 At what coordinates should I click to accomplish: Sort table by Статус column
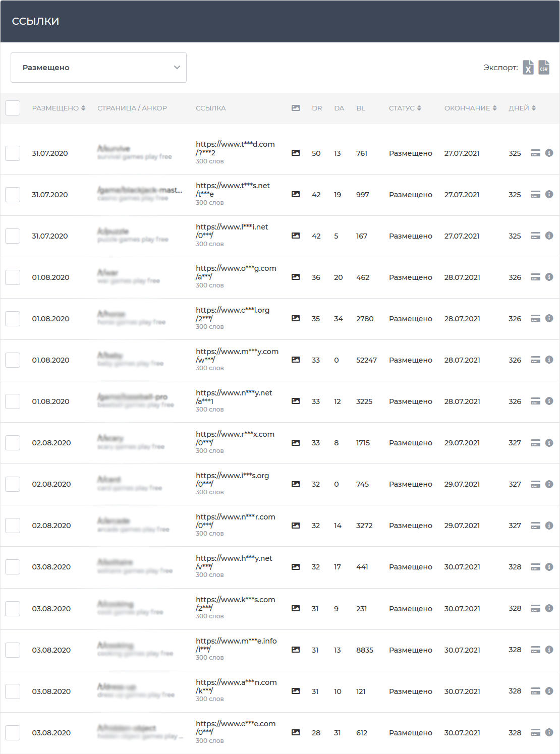(405, 108)
